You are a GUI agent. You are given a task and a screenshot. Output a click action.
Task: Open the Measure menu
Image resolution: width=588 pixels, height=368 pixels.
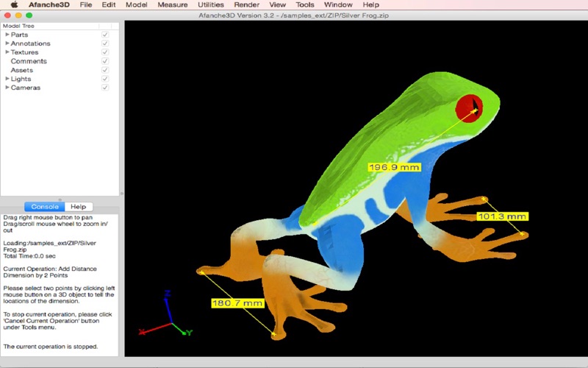pyautogui.click(x=173, y=5)
